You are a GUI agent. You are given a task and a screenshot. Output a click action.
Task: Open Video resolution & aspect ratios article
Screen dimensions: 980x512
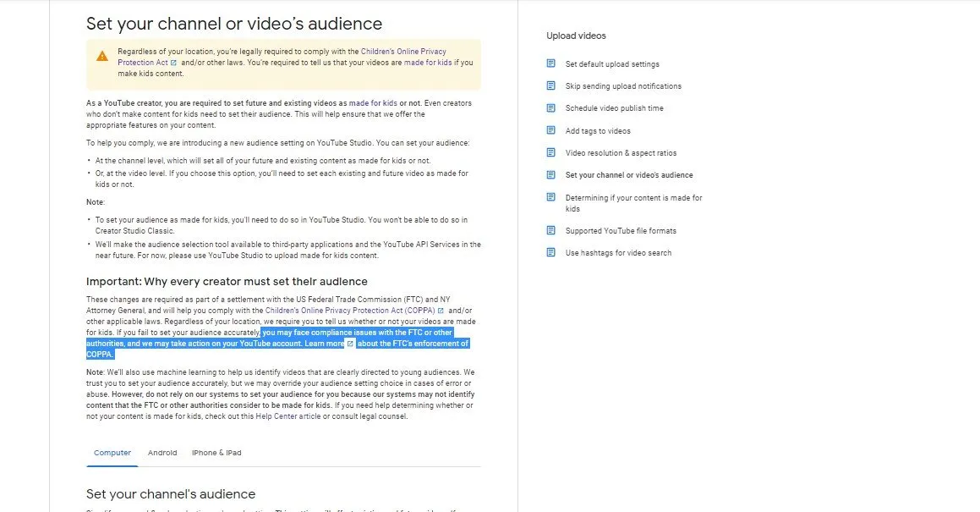pyautogui.click(x=621, y=152)
